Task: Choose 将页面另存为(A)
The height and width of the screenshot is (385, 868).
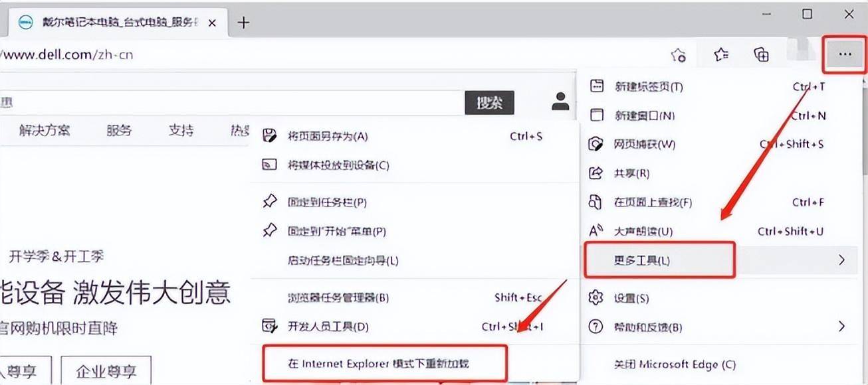Action: tap(415, 136)
